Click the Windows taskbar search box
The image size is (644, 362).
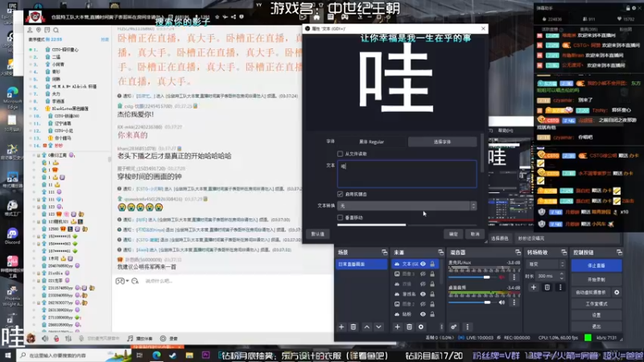(x=74, y=355)
